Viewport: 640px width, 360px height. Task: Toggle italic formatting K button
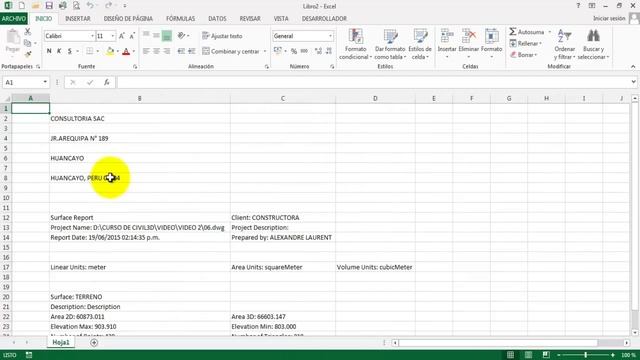59,51
